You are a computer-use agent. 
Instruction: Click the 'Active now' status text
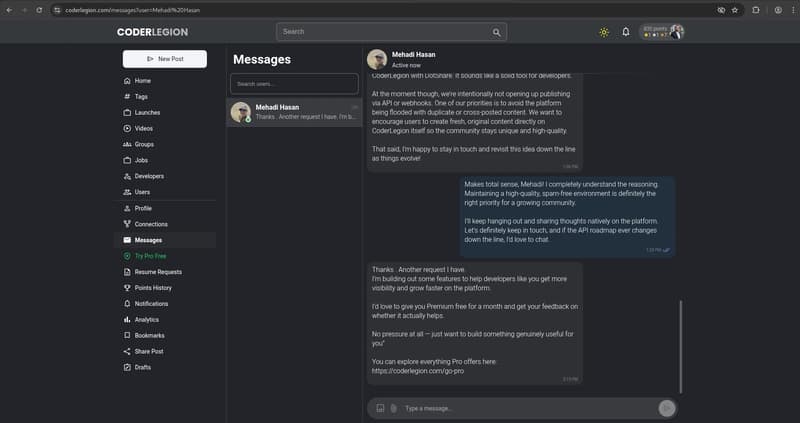click(406, 65)
